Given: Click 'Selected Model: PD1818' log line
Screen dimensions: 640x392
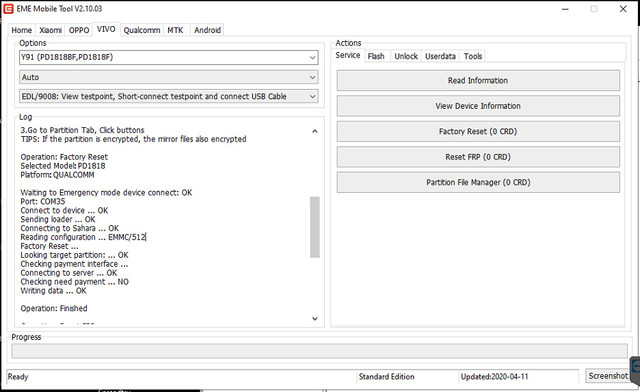Looking at the screenshot, I should pos(63,166).
